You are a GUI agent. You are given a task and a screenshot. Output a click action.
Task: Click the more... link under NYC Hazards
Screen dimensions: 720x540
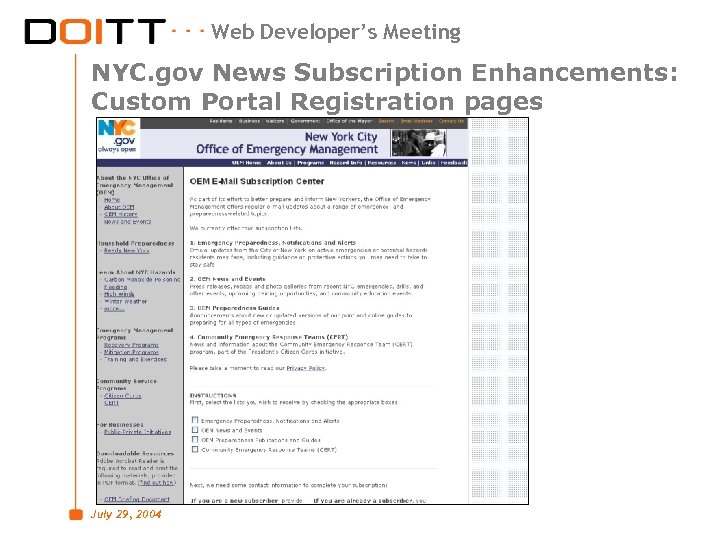(114, 309)
